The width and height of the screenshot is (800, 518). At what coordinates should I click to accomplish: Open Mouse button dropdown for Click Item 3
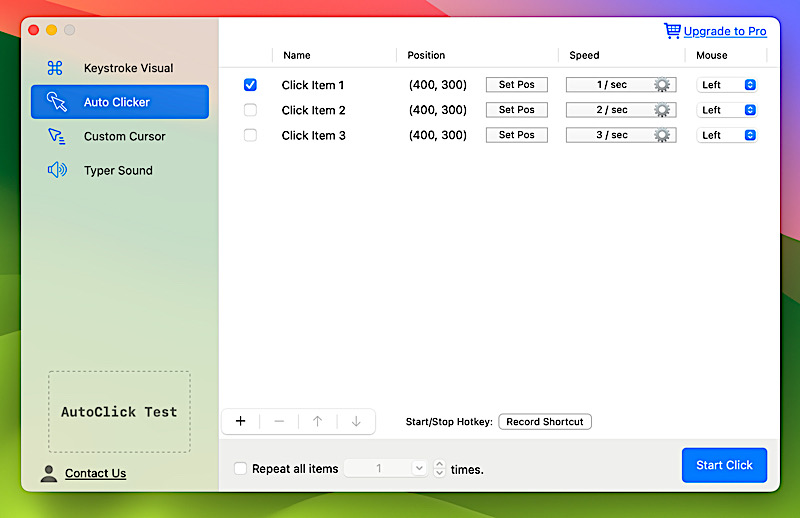(727, 135)
